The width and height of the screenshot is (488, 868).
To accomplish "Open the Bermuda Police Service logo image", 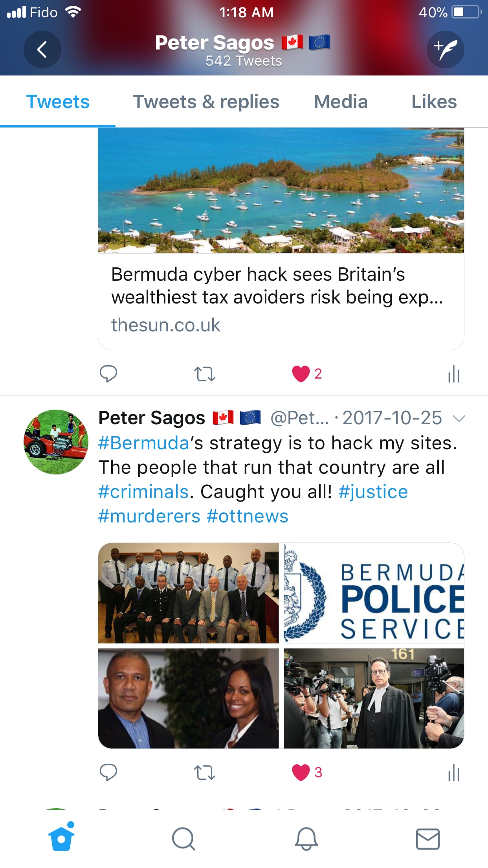I will pyautogui.click(x=374, y=593).
